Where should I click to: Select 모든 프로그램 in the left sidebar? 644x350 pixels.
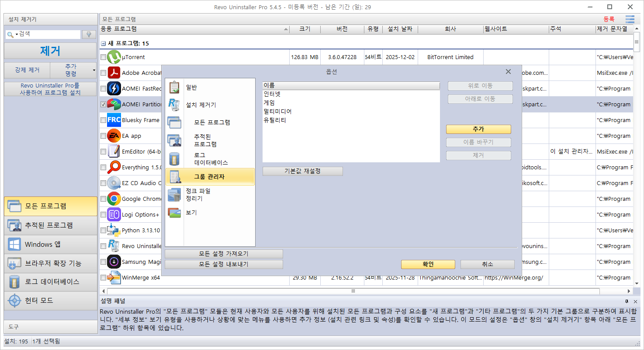click(51, 206)
